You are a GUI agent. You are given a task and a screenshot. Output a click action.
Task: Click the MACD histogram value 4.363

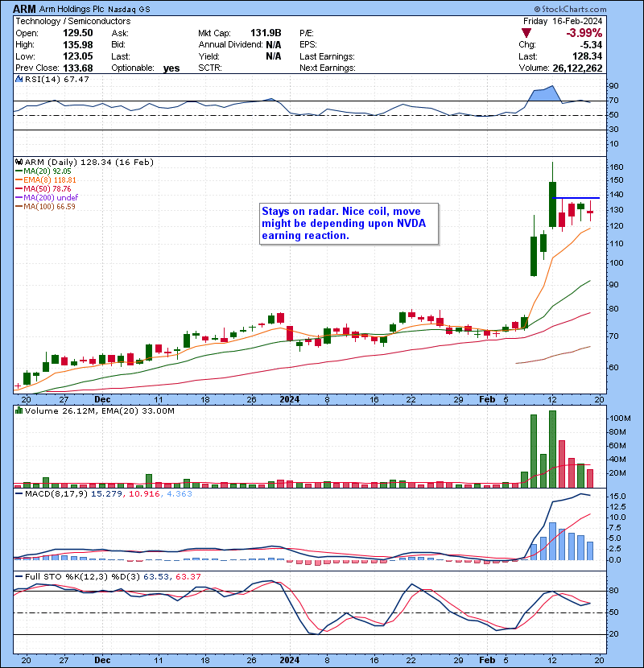coord(179,494)
